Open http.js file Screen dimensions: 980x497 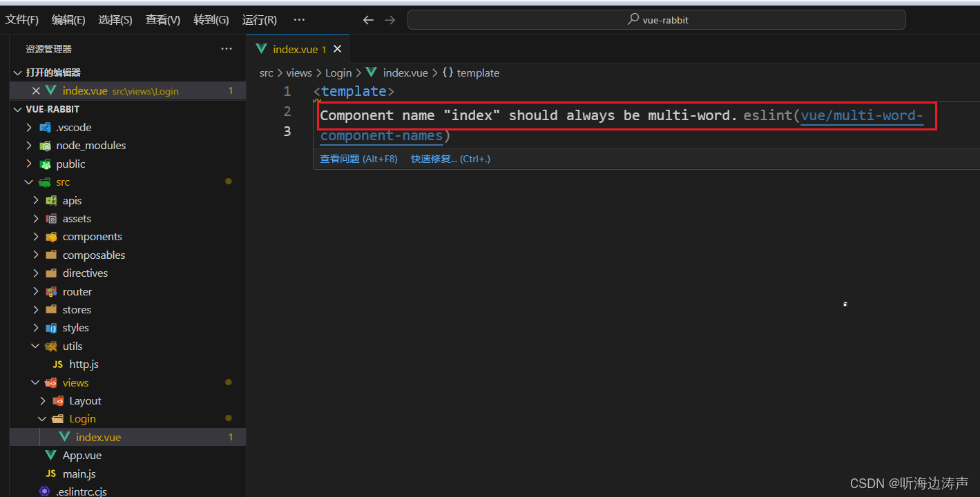[84, 364]
